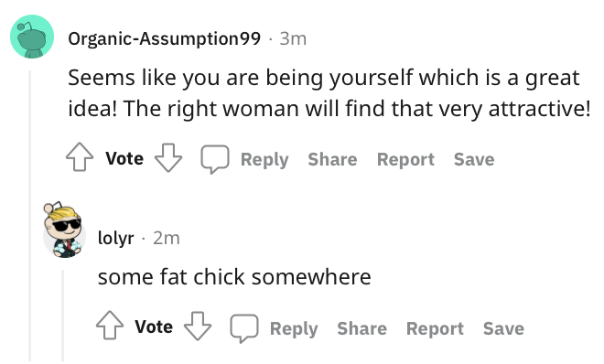604x364 pixels.
Task: Share lolyr's comment
Action: (361, 328)
